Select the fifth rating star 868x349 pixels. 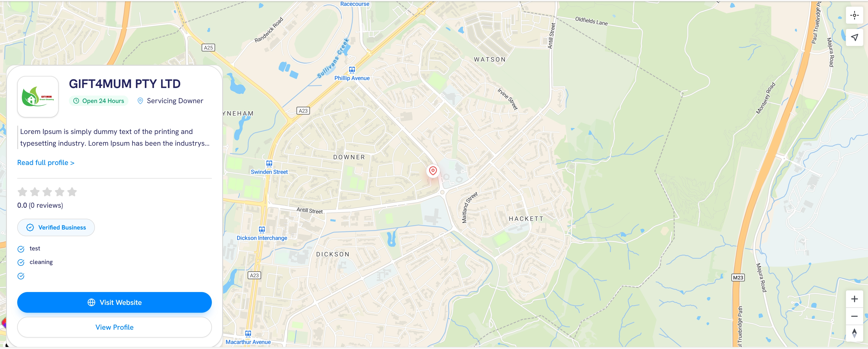coord(72,192)
